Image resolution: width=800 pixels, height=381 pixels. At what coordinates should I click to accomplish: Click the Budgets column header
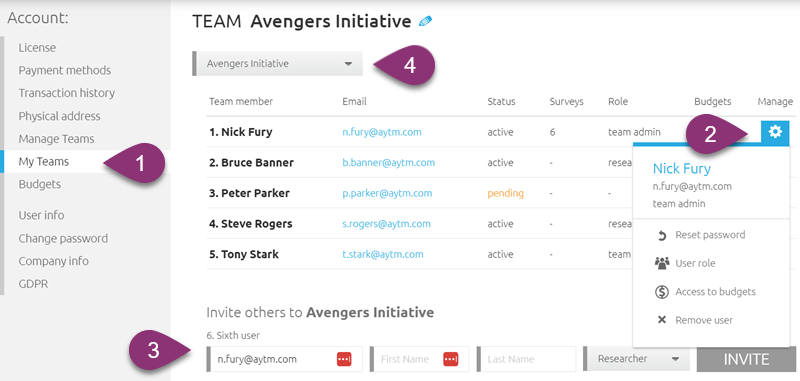713,101
